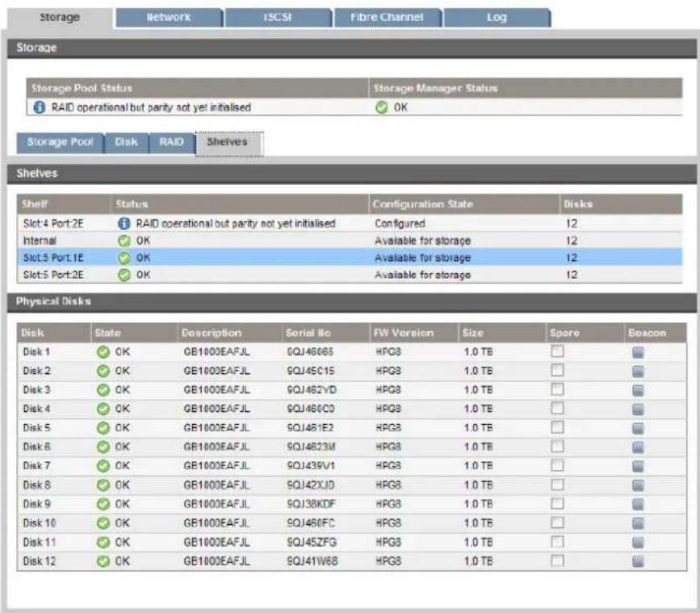Tick the Spare checkbox for Disk 7
This screenshot has width=700, height=613.
557,465
